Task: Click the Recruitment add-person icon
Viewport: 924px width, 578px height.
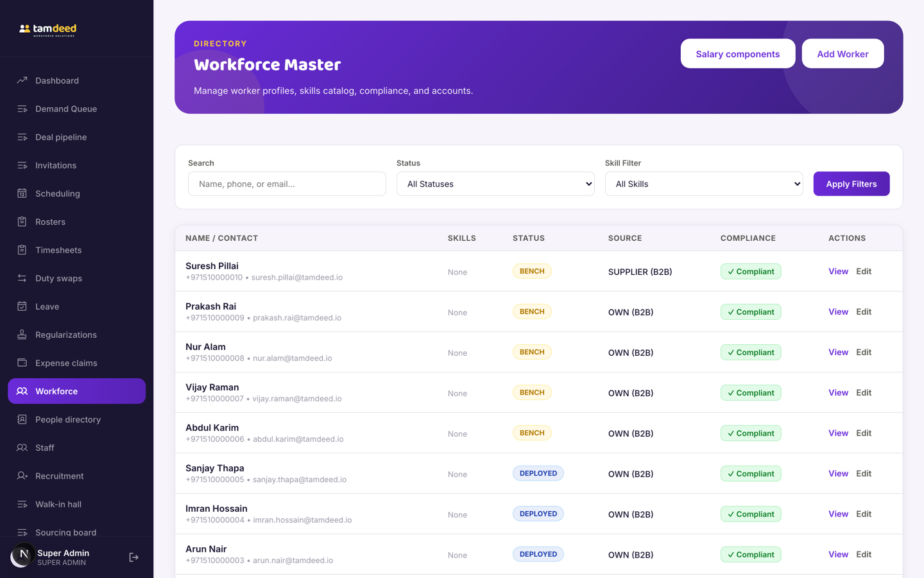Action: point(22,476)
